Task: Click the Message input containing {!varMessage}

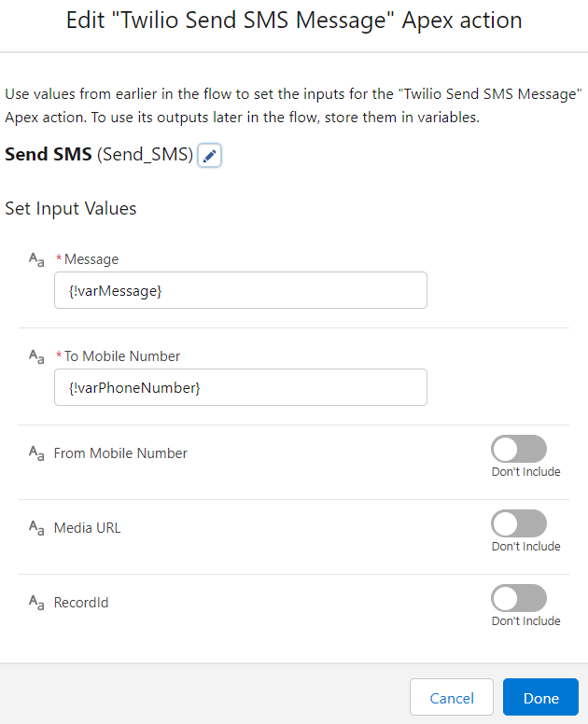Action: click(241, 290)
